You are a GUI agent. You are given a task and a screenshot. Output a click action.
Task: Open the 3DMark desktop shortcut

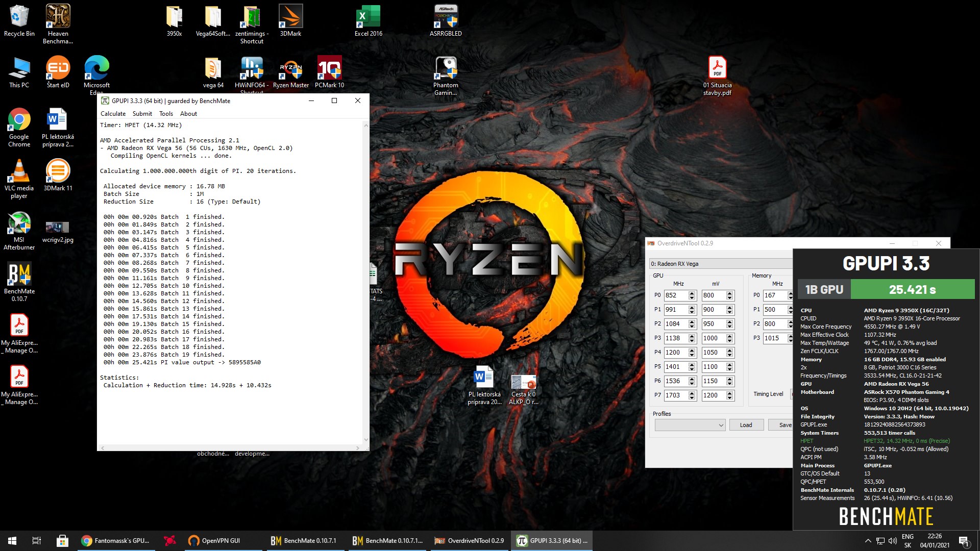290,20
